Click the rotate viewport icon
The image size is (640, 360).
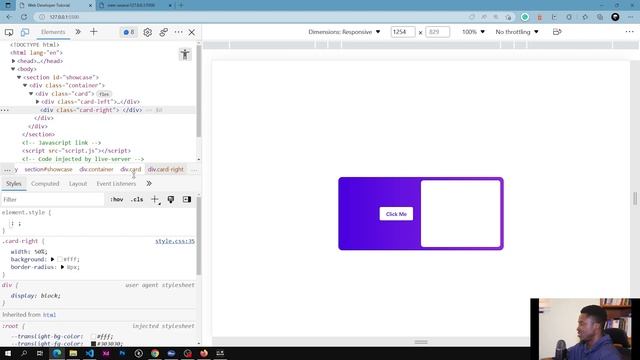(x=557, y=32)
